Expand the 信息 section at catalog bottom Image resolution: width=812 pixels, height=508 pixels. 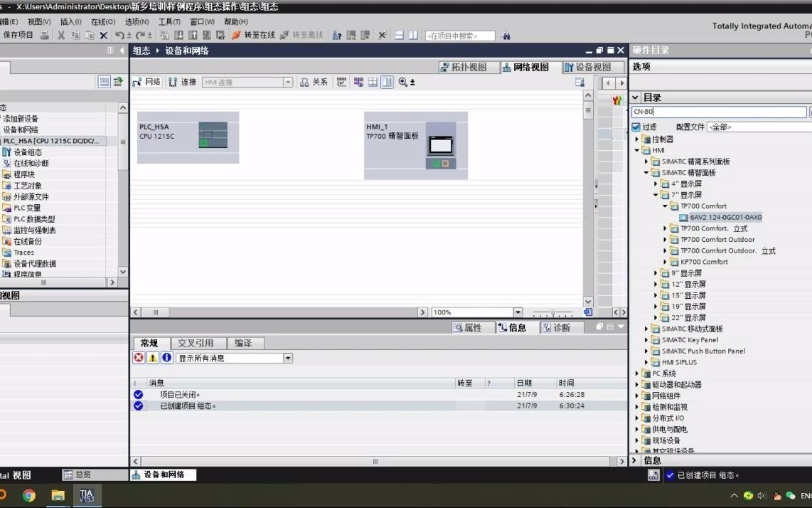click(635, 460)
